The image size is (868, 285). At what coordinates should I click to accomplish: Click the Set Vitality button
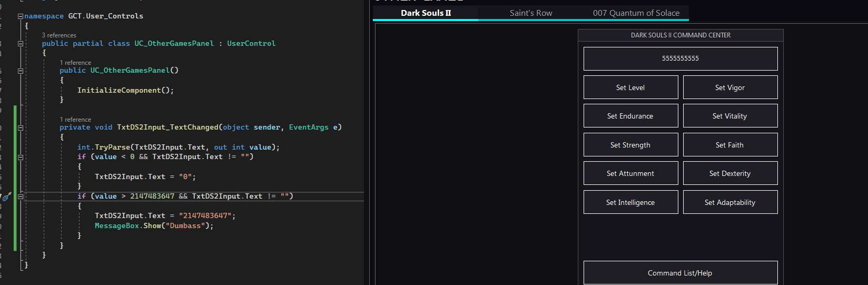pyautogui.click(x=730, y=116)
